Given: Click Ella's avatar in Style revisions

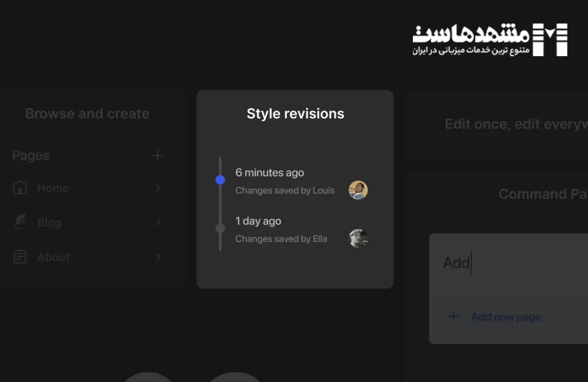Looking at the screenshot, I should [x=358, y=239].
